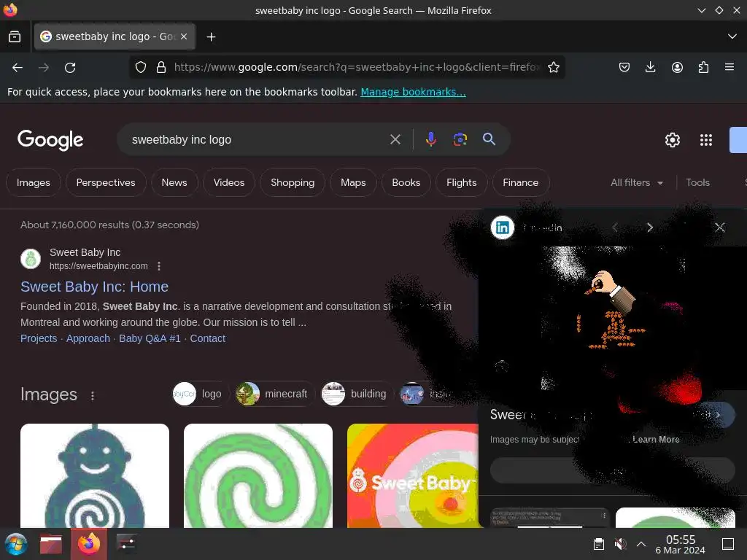Switch to Flights filter tab

tap(462, 182)
